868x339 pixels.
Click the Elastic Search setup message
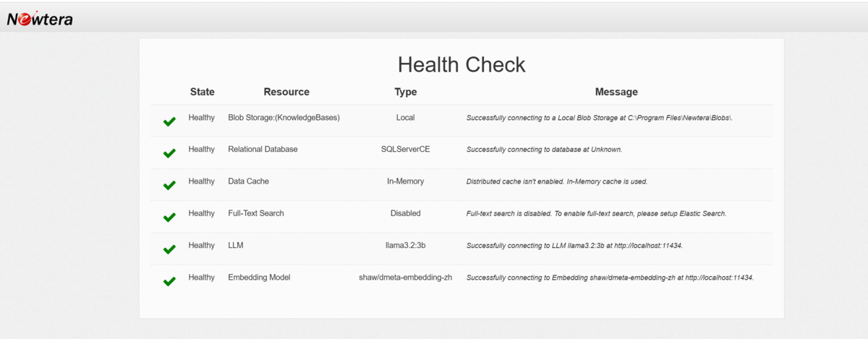point(596,214)
